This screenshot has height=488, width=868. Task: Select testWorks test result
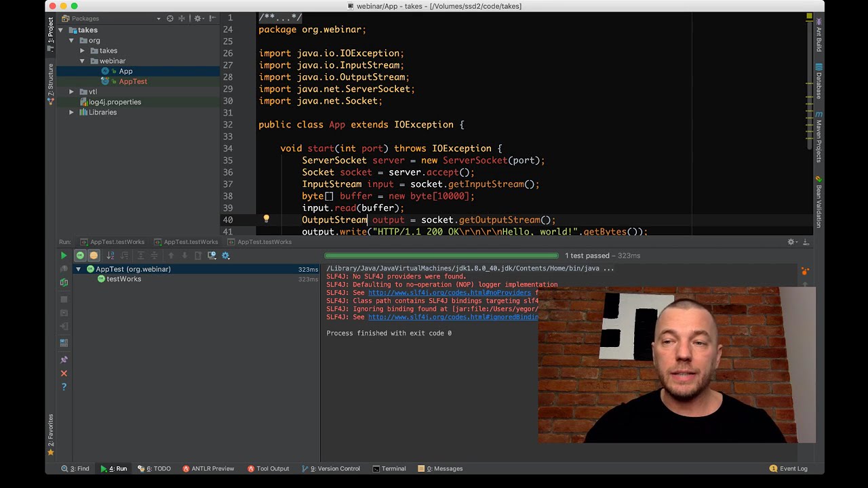pos(123,279)
